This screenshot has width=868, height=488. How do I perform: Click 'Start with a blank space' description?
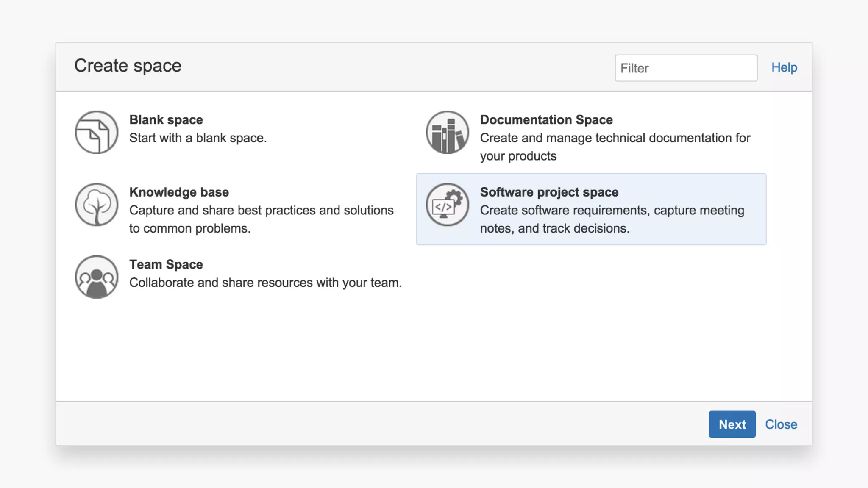[x=198, y=138]
